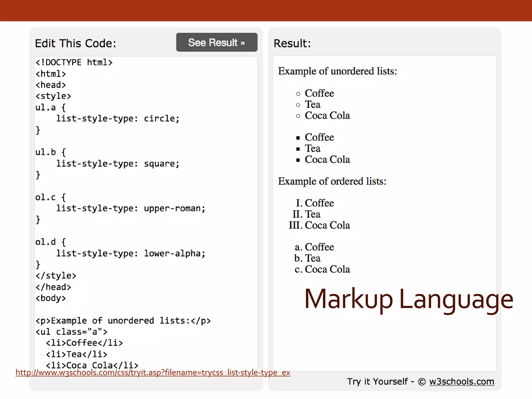Click 'list-style-type: square;' code line
This screenshot has width=532, height=399.
click(118, 164)
